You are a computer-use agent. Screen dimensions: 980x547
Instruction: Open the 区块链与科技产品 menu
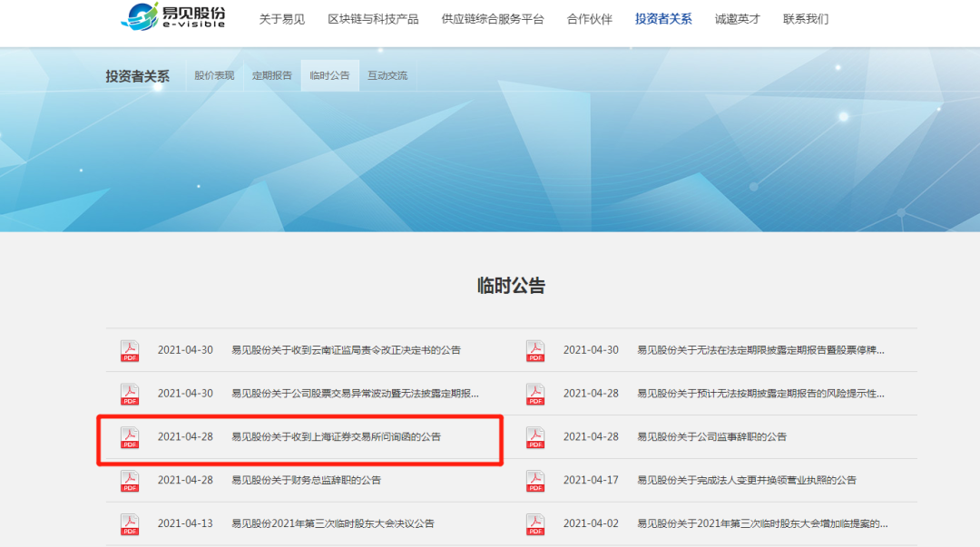[373, 19]
